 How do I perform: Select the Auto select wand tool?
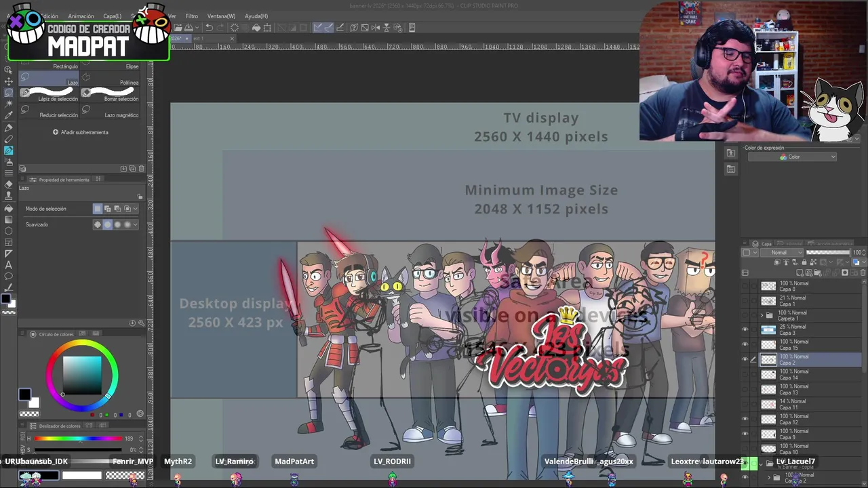[9, 104]
